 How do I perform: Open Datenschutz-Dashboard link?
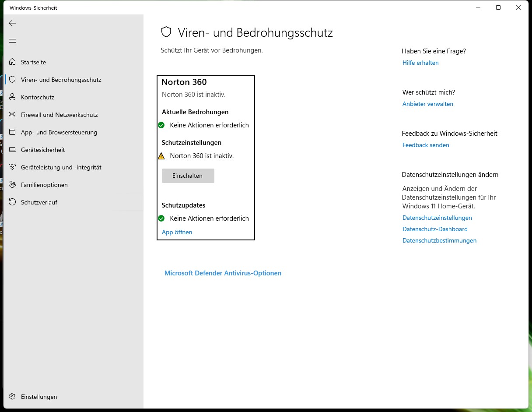(435, 229)
